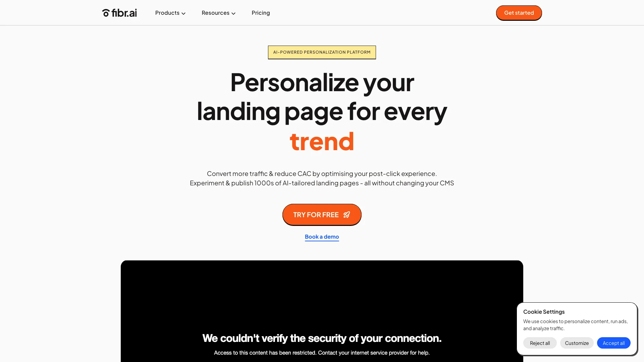This screenshot has width=644, height=362.
Task: Select Pricing menu item
Action: (261, 12)
